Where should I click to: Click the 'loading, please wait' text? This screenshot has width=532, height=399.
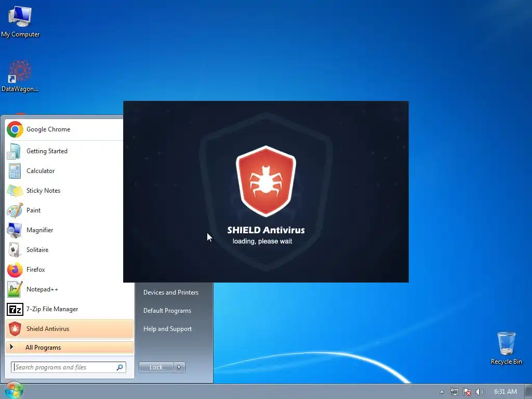click(x=262, y=241)
